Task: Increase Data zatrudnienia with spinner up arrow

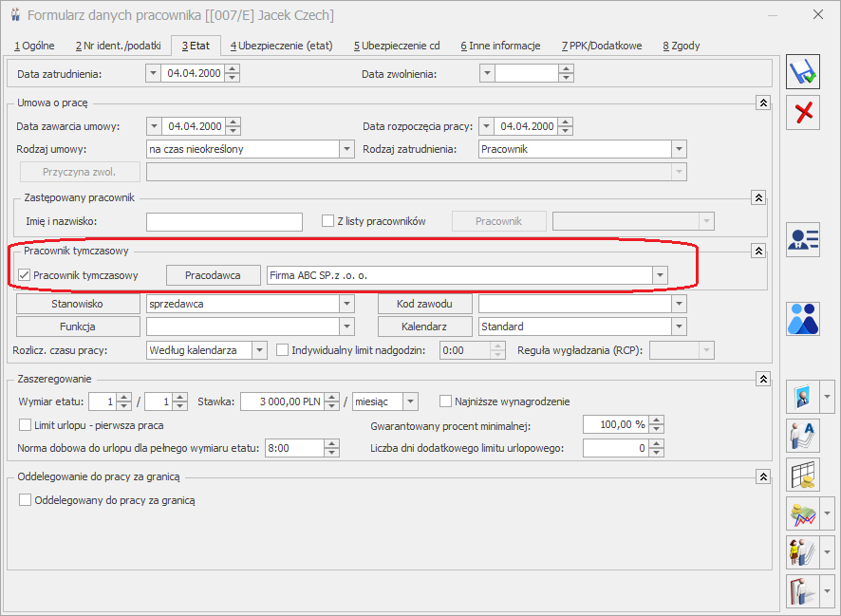Action: click(x=232, y=68)
